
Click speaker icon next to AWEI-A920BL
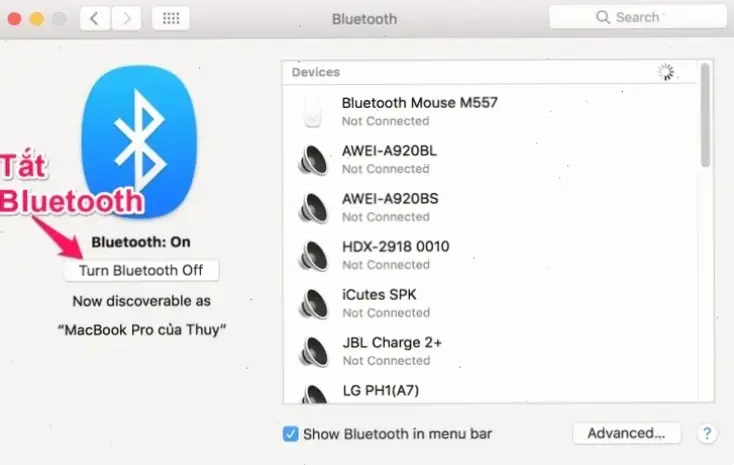pyautogui.click(x=313, y=160)
